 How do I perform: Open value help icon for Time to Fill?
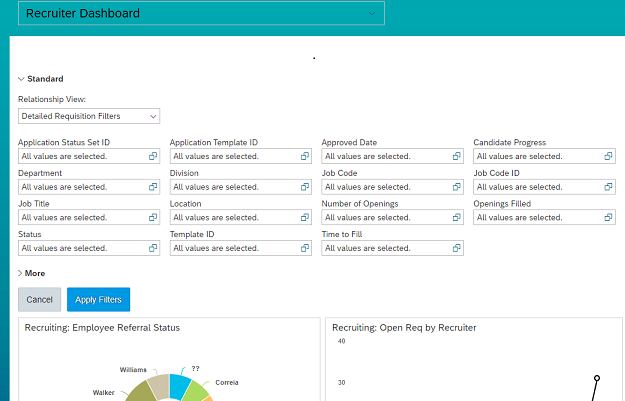click(x=456, y=248)
